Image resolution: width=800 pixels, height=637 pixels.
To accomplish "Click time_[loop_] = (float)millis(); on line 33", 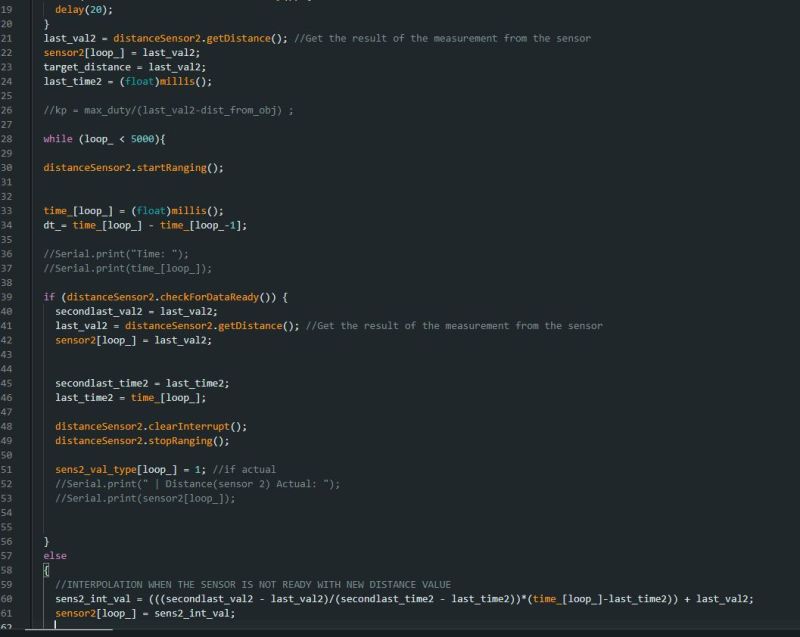I will point(133,211).
